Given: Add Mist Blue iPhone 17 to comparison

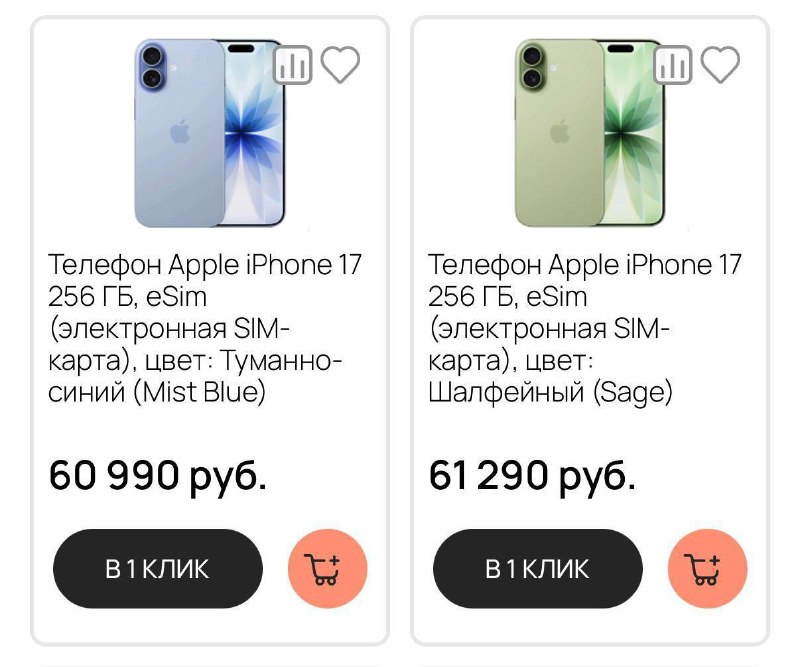Looking at the screenshot, I should [x=291, y=65].
